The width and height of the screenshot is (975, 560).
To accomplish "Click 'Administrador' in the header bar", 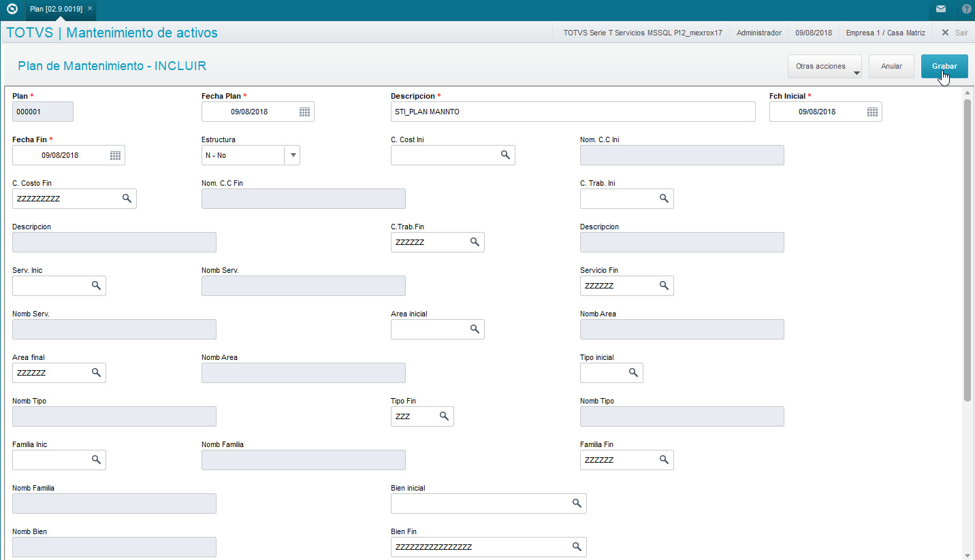I will (x=759, y=33).
